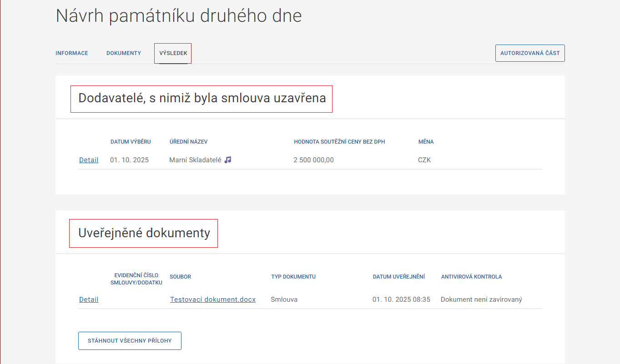Select the page title Návrh památníku druhého dne
The width and height of the screenshot is (620, 364).
pos(178,16)
